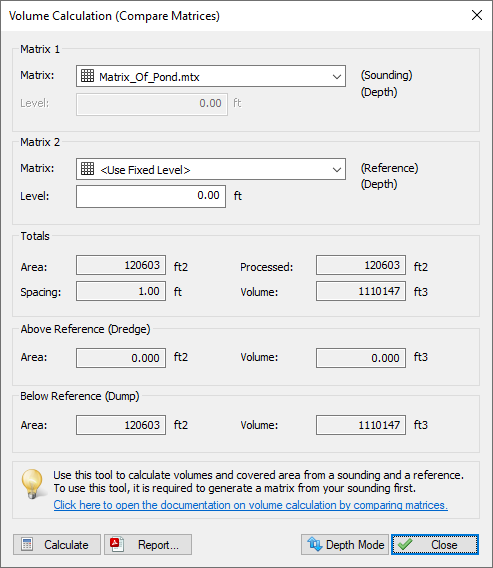This screenshot has width=493, height=568.
Task: Click the Processed: label
Action: [x=267, y=267]
